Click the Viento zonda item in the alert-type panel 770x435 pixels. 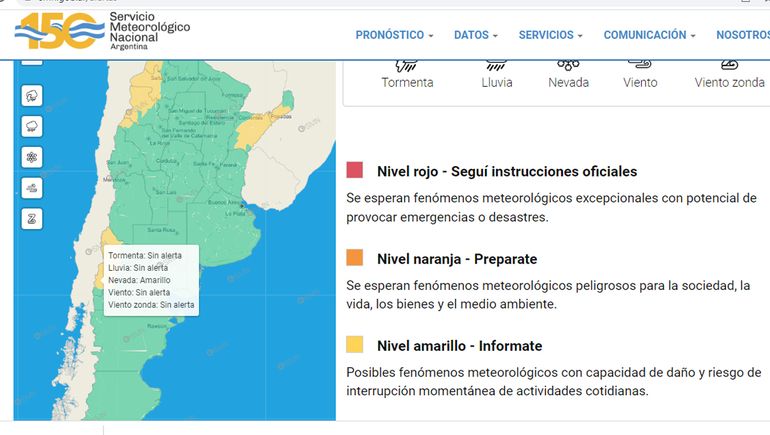(x=729, y=74)
